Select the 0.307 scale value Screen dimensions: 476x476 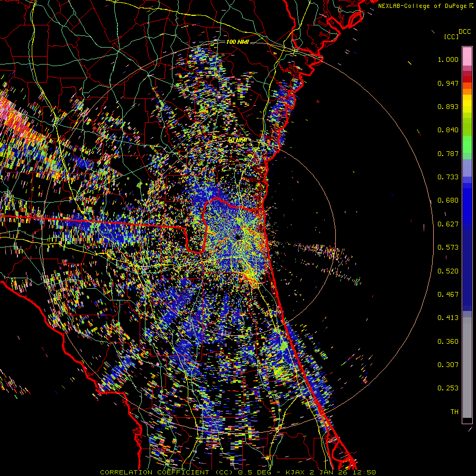tap(448, 365)
